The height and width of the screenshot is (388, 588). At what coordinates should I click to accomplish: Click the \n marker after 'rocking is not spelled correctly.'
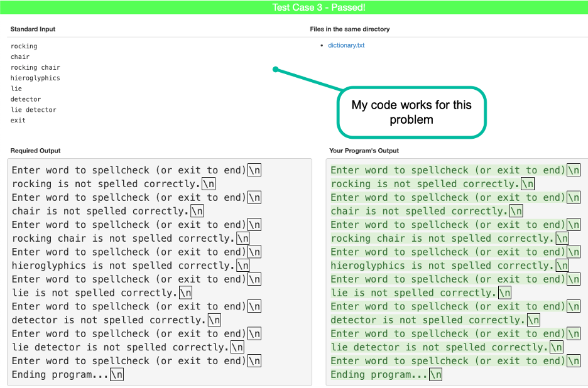point(208,183)
